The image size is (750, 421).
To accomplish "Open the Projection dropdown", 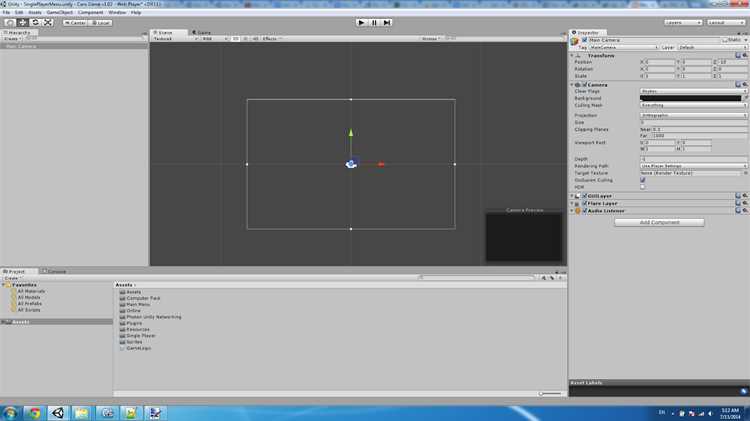I will click(x=694, y=115).
